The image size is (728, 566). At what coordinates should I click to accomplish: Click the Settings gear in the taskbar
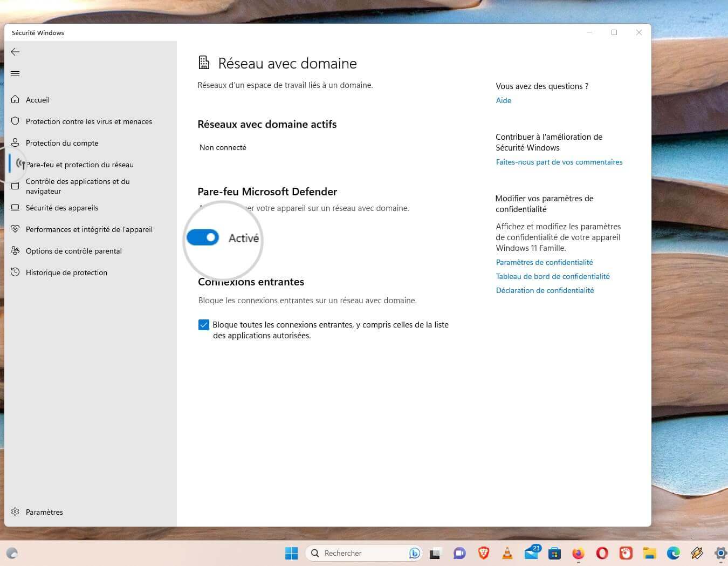click(x=721, y=553)
